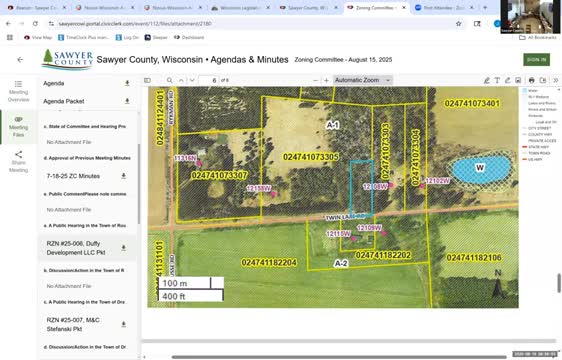
Task: Open a new browser tab
Action: (x=485, y=8)
